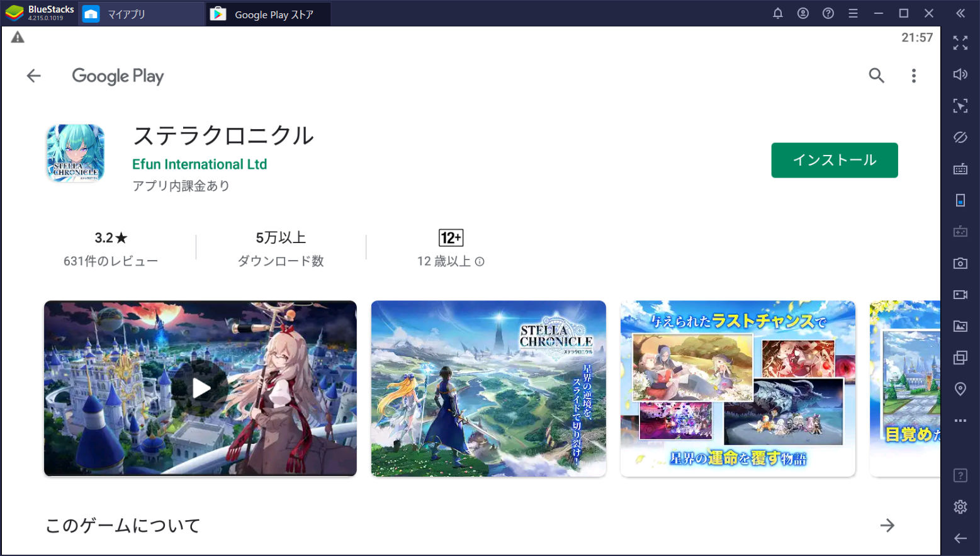Toggle the crossed-out eye sidebar icon

coord(960,137)
